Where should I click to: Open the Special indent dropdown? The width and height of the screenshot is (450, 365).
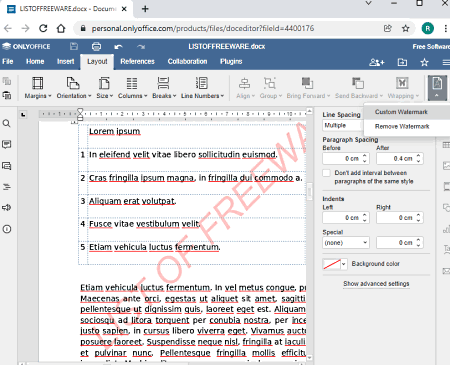pyautogui.click(x=346, y=243)
